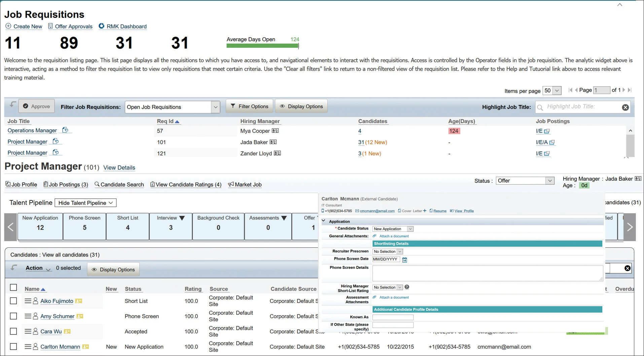This screenshot has height=356, width=644.
Task: Click the Average Days Open progress bar
Action: click(x=262, y=46)
